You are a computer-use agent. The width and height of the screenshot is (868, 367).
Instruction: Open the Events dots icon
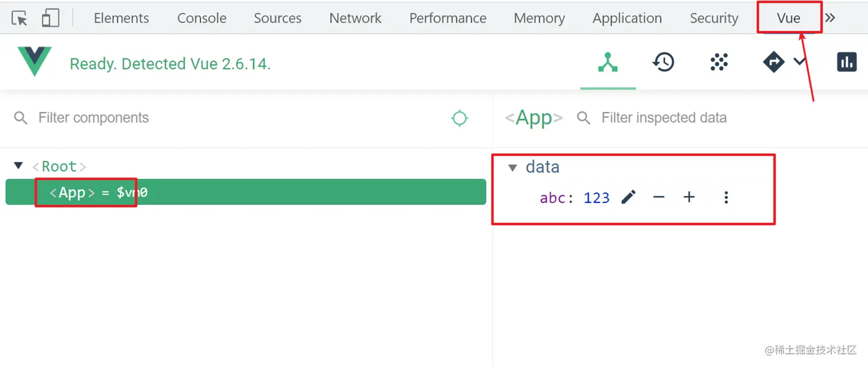coord(719,62)
